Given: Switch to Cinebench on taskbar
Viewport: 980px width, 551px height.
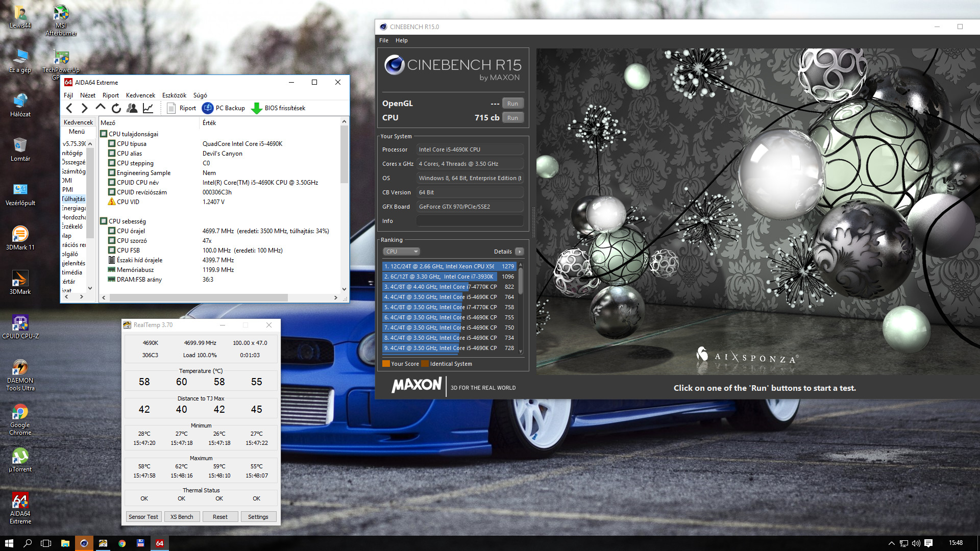Looking at the screenshot, I should [84, 543].
